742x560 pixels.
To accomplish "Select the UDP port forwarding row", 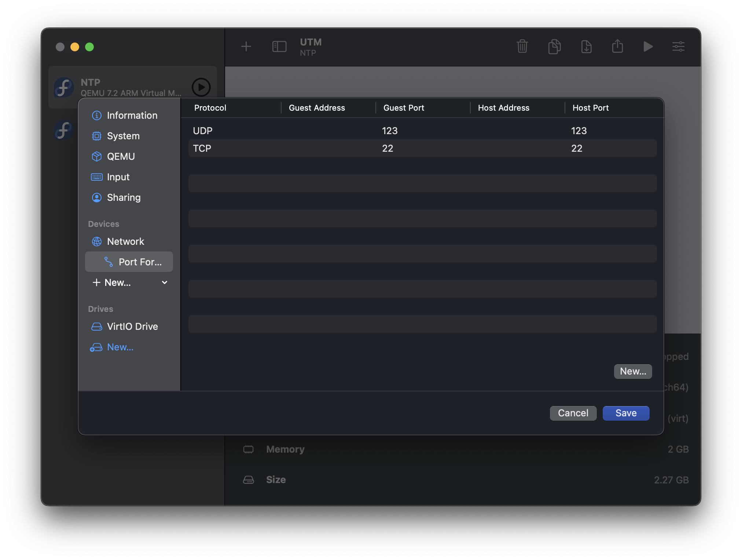I will tap(422, 130).
